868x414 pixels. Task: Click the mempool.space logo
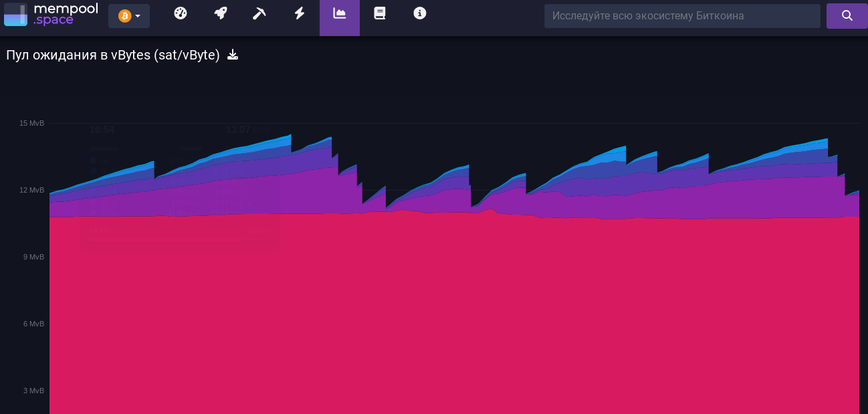[x=51, y=15]
